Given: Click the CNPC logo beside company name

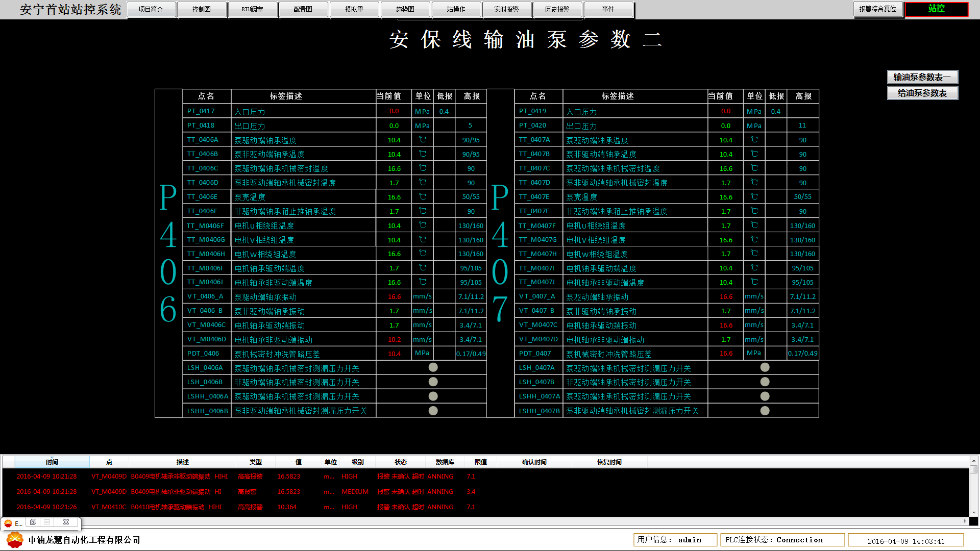Looking at the screenshot, I should (15, 539).
